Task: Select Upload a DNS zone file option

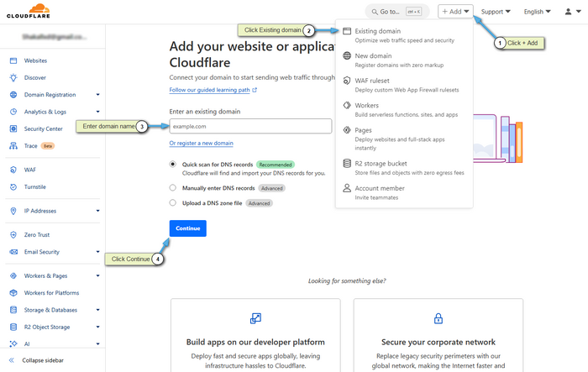Action: pos(172,202)
